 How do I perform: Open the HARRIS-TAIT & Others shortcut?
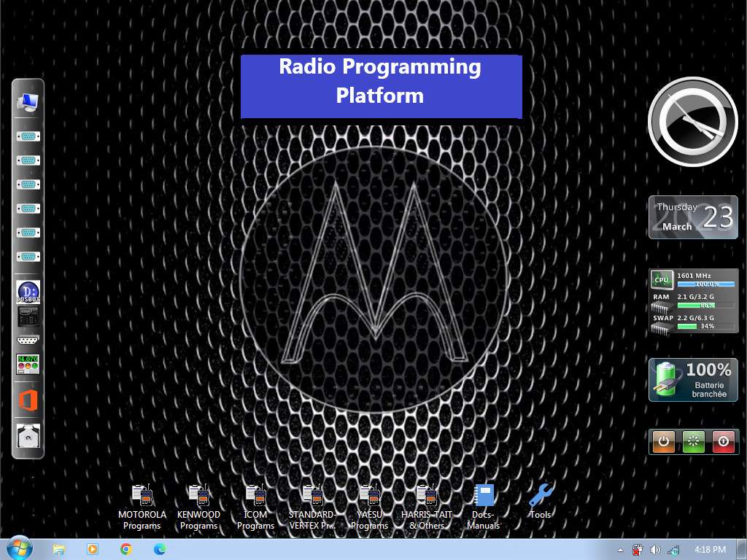click(x=427, y=497)
